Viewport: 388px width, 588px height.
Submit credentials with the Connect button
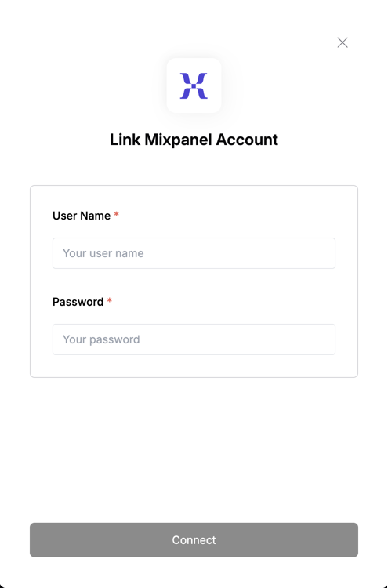[194, 540]
